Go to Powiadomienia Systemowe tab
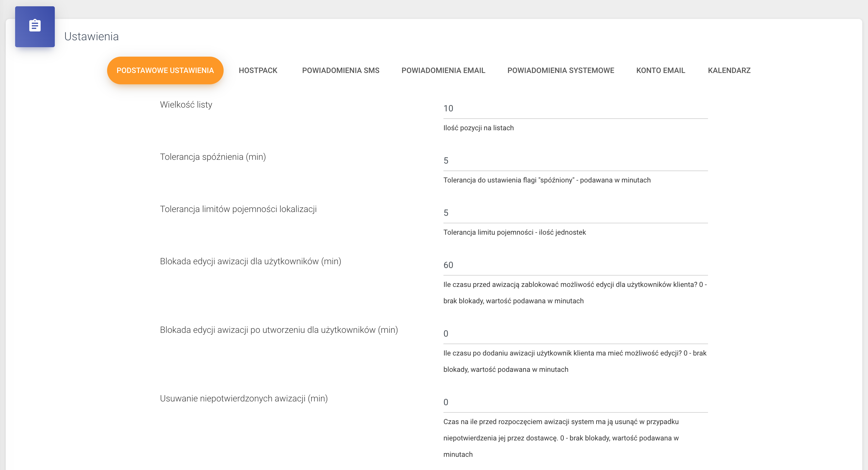Image resolution: width=868 pixels, height=470 pixels. click(x=561, y=70)
